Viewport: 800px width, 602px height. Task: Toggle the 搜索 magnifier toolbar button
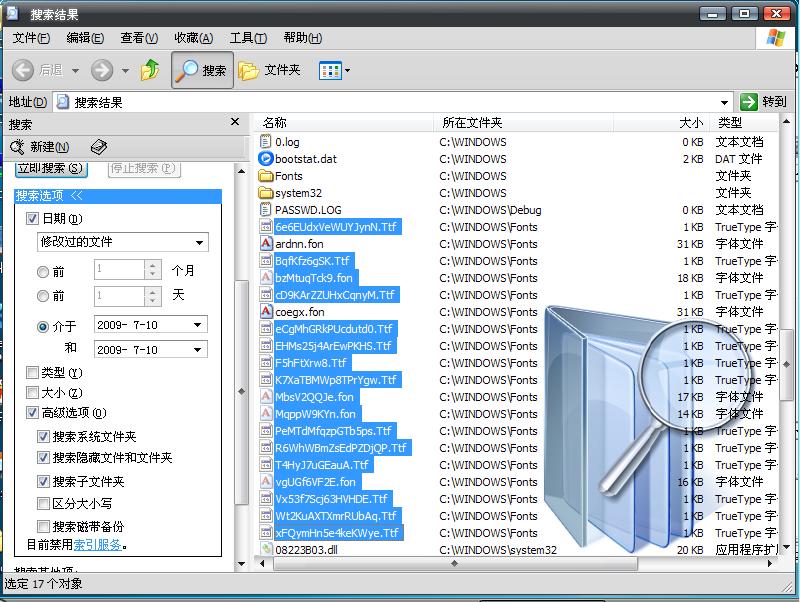pyautogui.click(x=203, y=70)
